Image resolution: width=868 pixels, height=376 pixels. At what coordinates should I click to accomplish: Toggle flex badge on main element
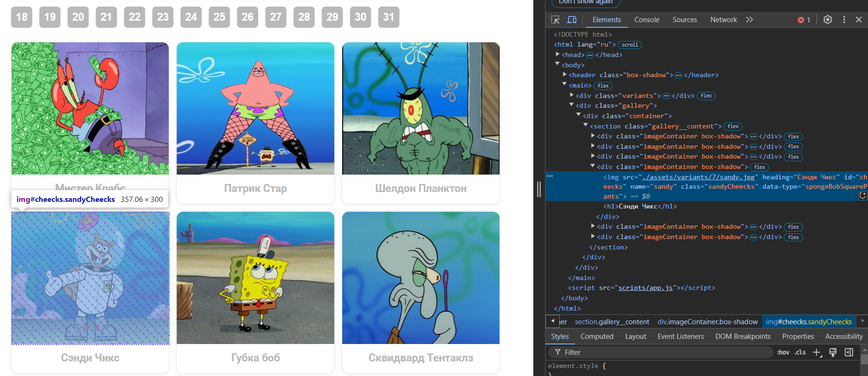tap(603, 86)
